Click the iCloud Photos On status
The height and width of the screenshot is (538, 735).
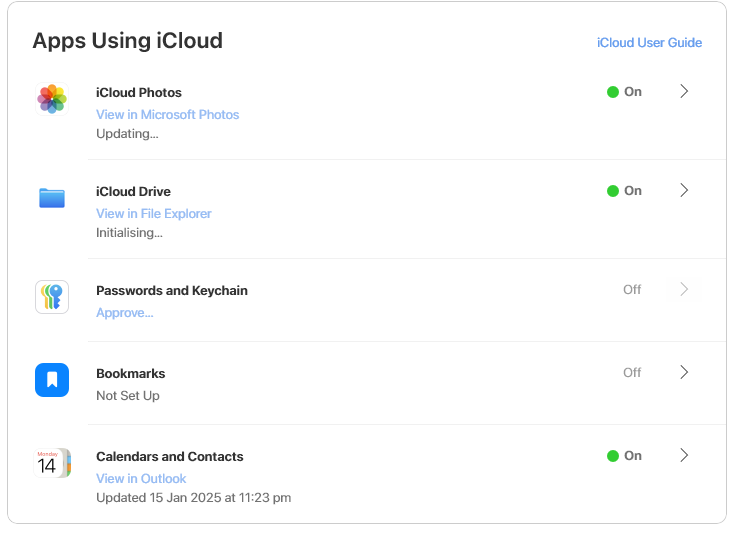[633, 92]
